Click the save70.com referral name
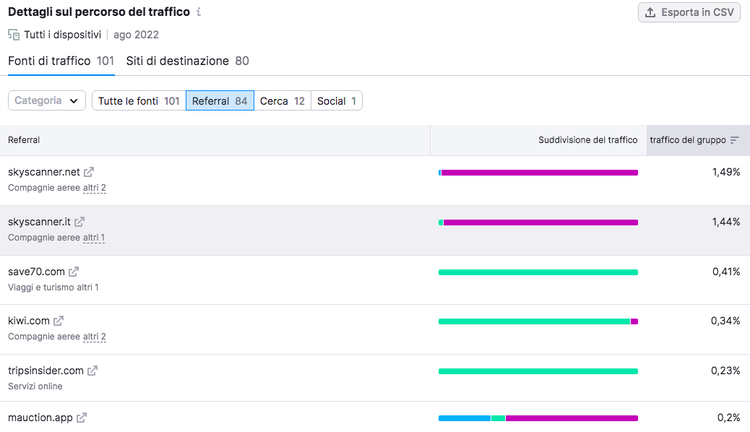750x432 pixels. point(36,272)
